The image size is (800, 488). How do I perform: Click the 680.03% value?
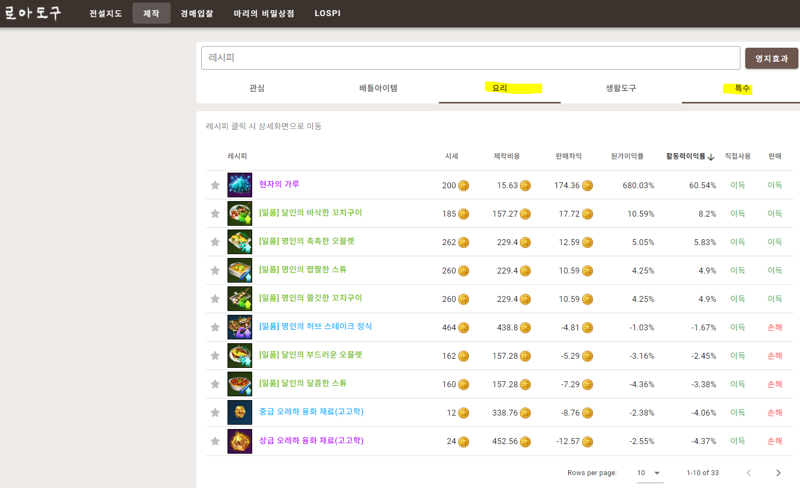click(638, 185)
